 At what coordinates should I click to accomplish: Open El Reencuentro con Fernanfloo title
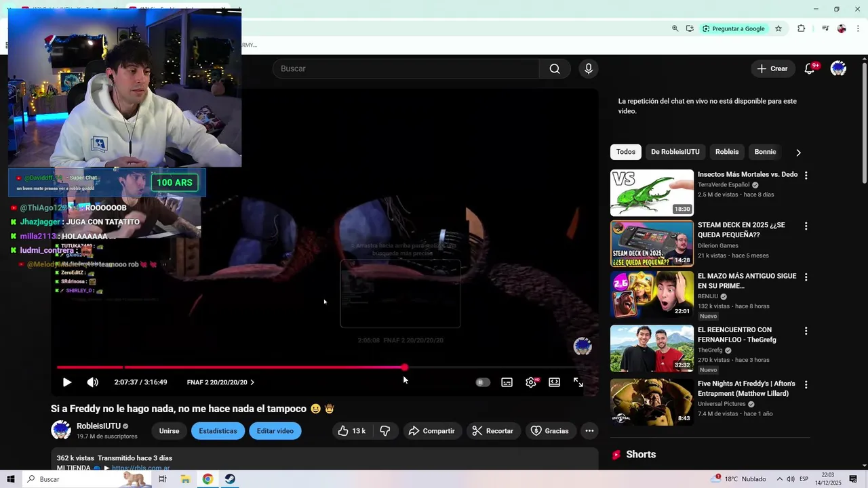[737, 335]
